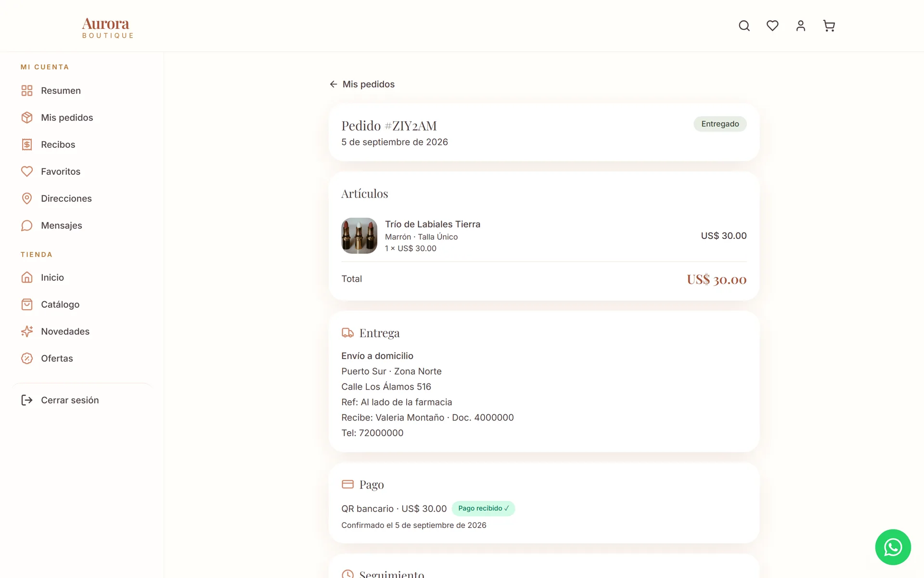Screen dimensions: 924x578
Task: Open the user account icon in header
Action: pyautogui.click(x=801, y=26)
